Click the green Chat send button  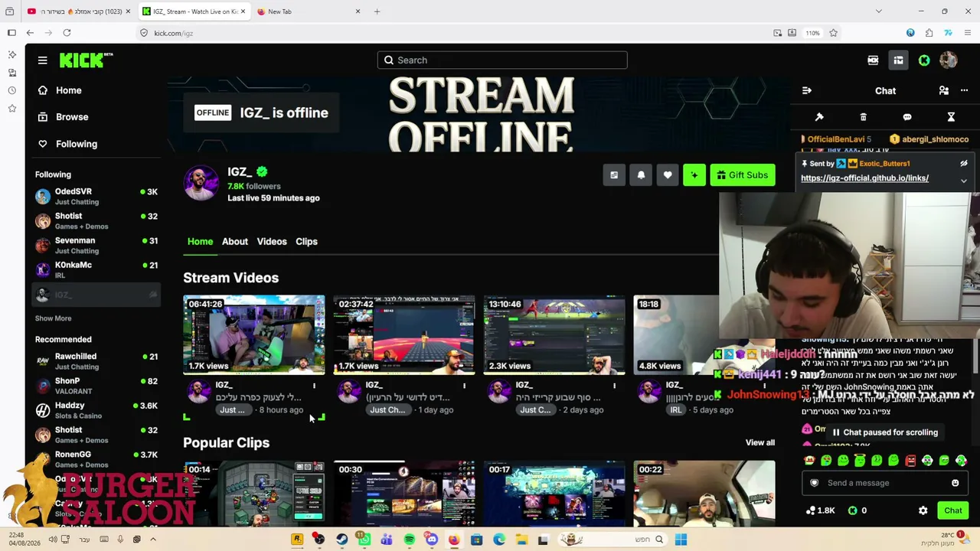(x=953, y=510)
